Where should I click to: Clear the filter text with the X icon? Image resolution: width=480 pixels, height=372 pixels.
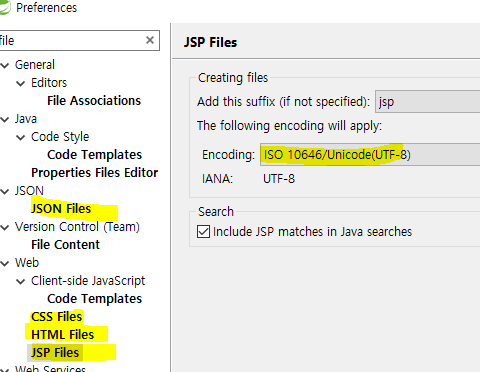pos(150,40)
